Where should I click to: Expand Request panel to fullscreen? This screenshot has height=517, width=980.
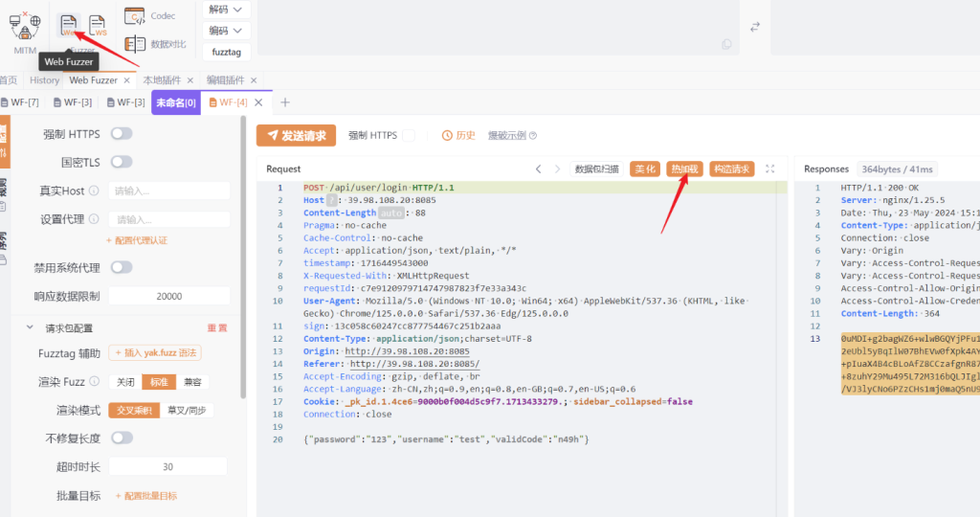click(x=769, y=169)
